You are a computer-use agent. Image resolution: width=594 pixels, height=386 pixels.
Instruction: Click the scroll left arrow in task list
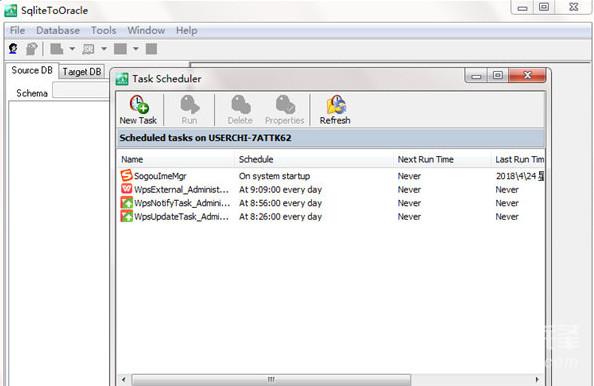(124, 379)
